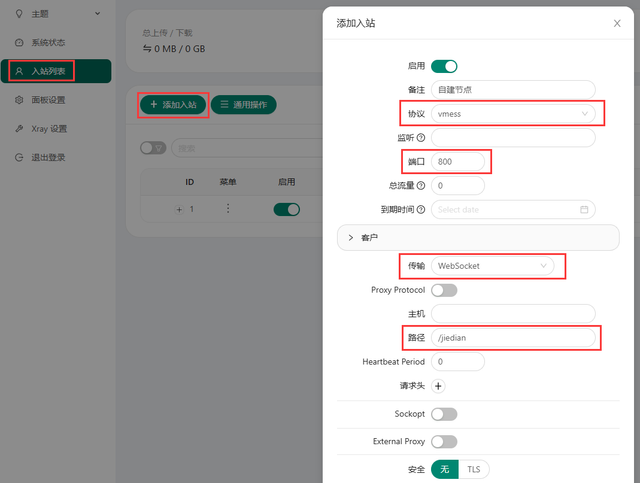The image size is (640, 483).
Task: Open the 传输 WebSocket dropdown
Action: tap(494, 266)
